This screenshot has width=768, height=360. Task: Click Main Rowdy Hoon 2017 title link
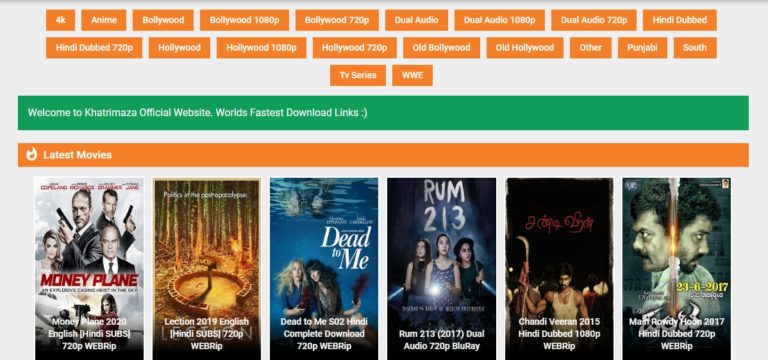pos(676,334)
